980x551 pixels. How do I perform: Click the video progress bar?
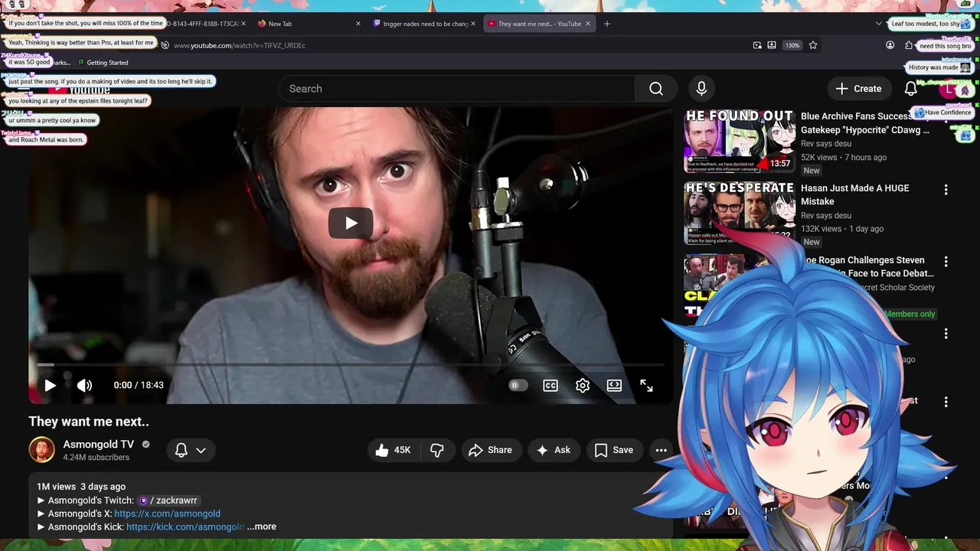point(351,365)
